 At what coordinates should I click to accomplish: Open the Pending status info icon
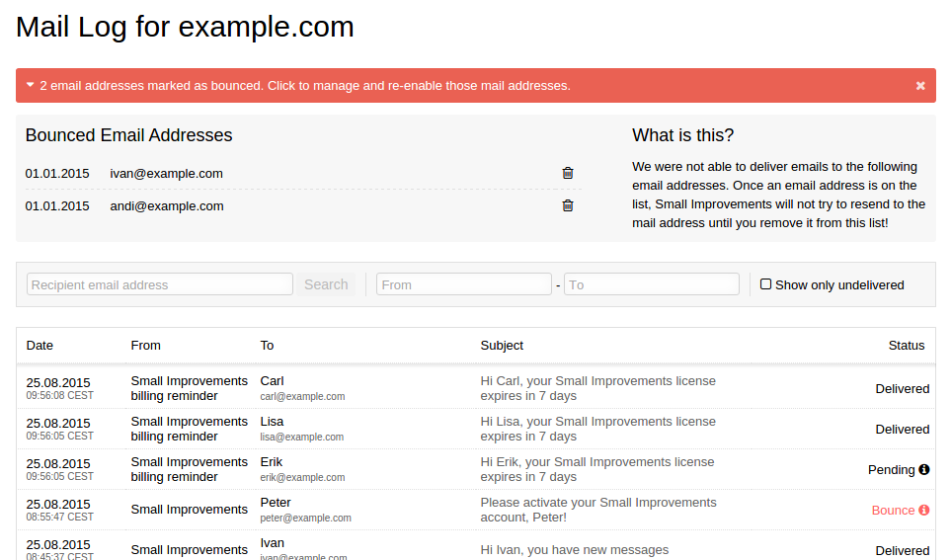(x=923, y=469)
